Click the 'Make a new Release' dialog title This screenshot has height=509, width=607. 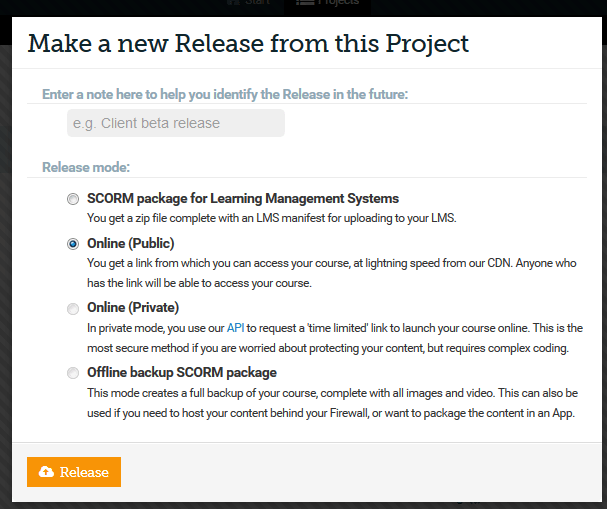coord(248,43)
